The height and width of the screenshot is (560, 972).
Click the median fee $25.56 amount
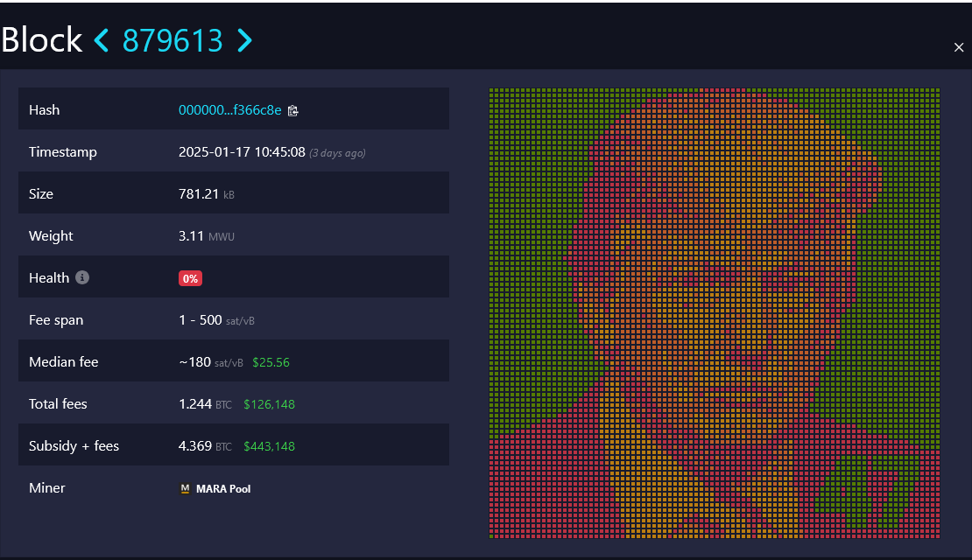pos(271,362)
